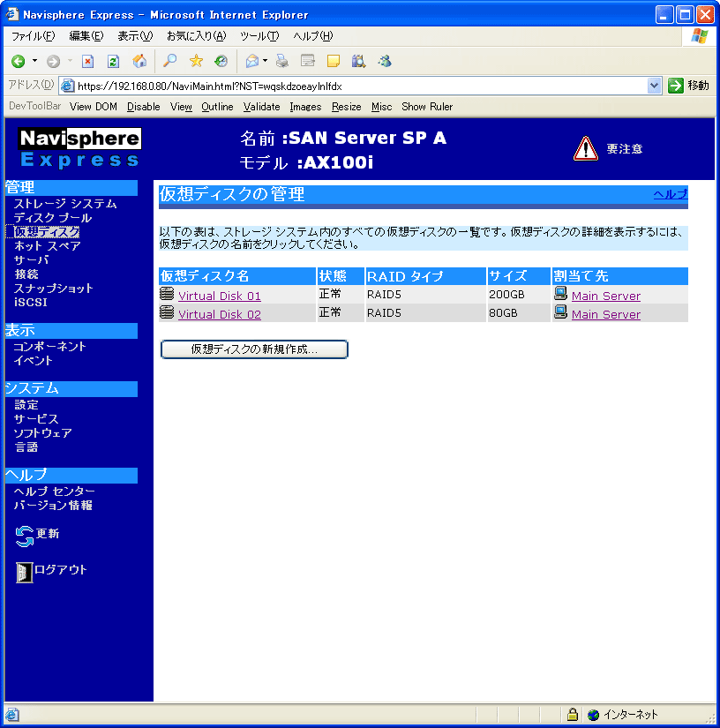Go to the browser Home page icon
This screenshot has width=720, height=728.
[x=139, y=61]
